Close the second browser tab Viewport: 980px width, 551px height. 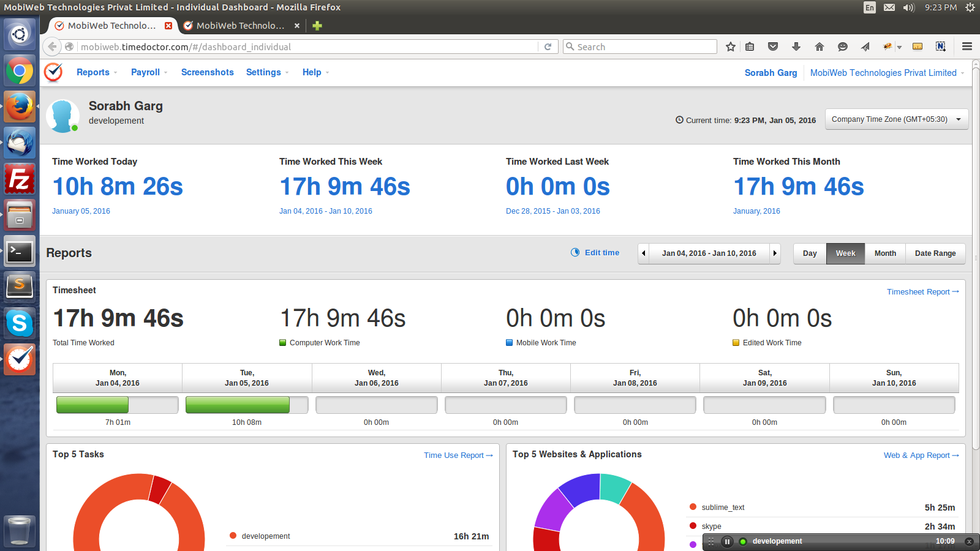[x=297, y=26]
